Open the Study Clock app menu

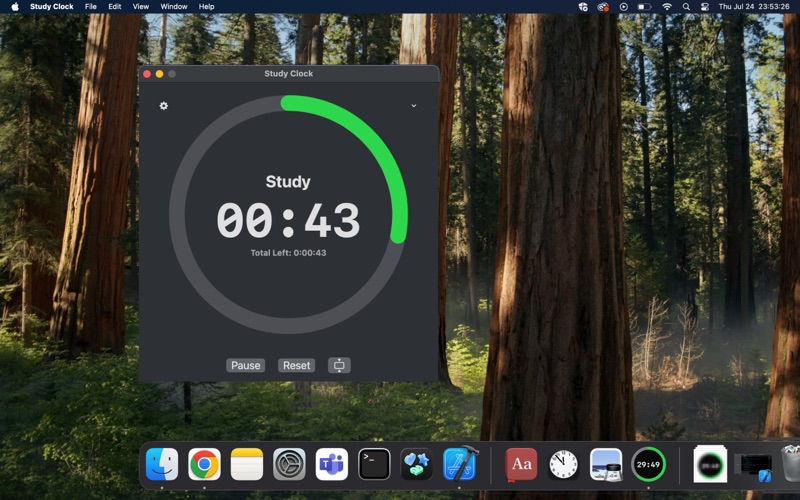52,7
